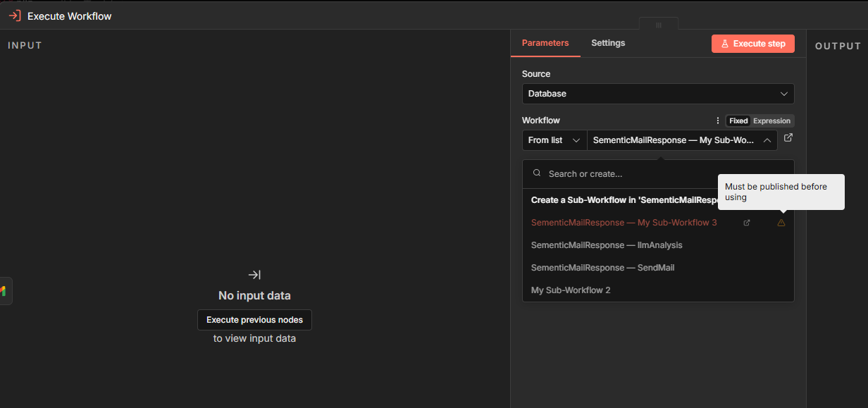Click the warning triangle beside My Sub-Workflow 3
Screen dimensions: 868x408
pyautogui.click(x=781, y=223)
